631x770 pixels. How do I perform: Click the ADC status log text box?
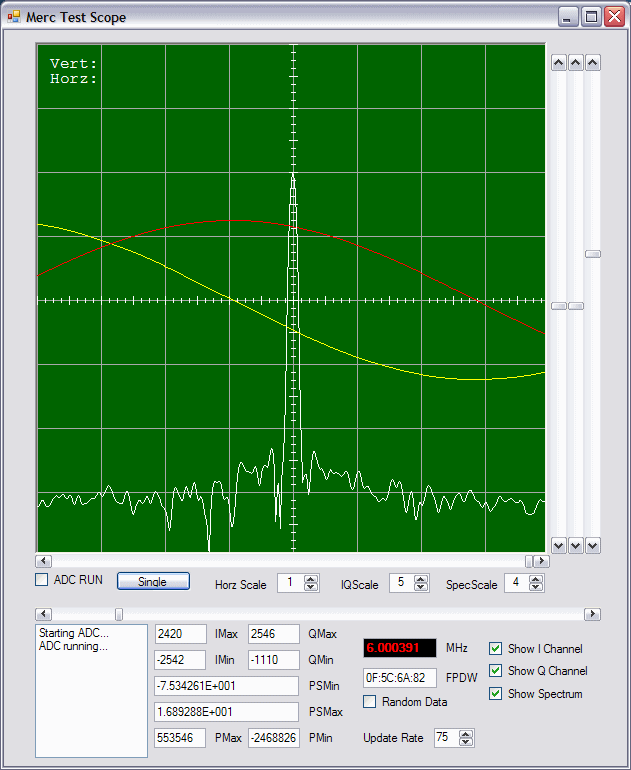[91, 690]
